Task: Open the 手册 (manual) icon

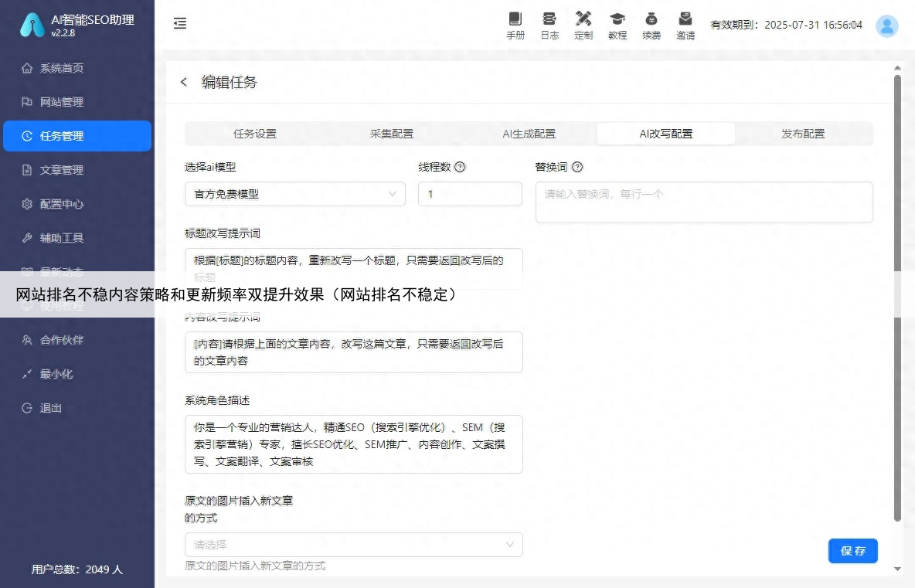Action: (515, 25)
